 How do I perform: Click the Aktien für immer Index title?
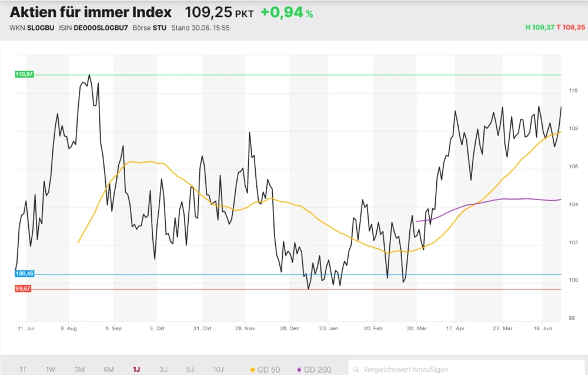[91, 12]
